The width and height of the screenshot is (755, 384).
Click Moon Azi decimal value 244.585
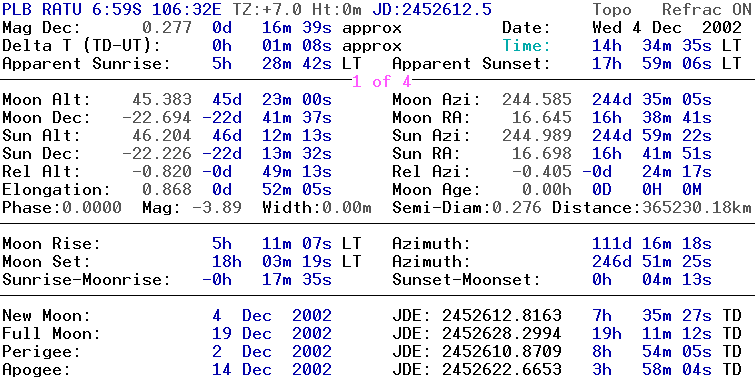(537, 100)
